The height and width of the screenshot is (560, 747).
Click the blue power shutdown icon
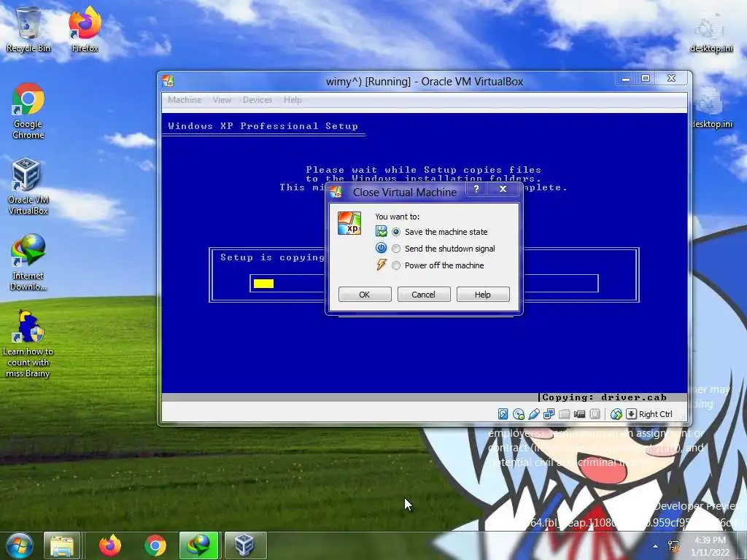[381, 248]
